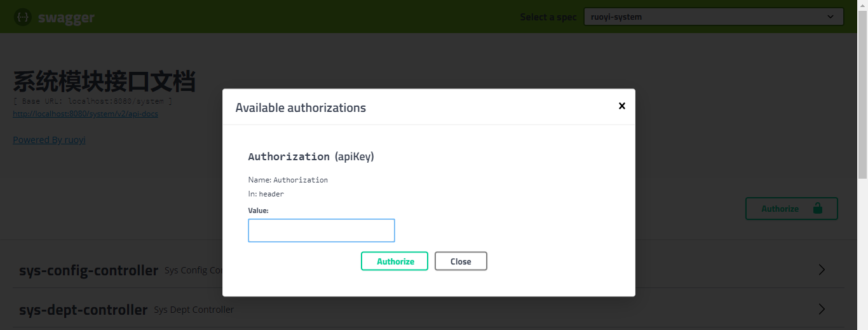The height and width of the screenshot is (330, 868).
Task: Click the swagger brand text in header
Action: [65, 18]
